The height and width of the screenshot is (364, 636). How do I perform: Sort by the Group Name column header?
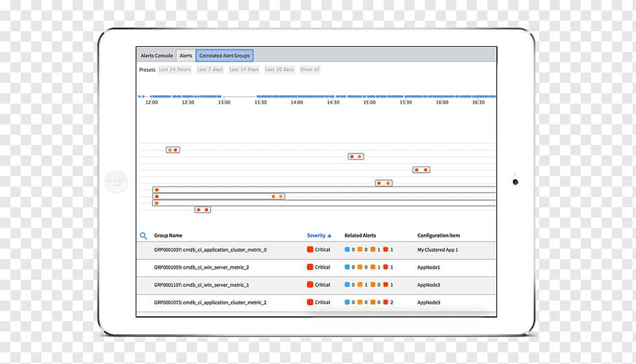(x=168, y=236)
